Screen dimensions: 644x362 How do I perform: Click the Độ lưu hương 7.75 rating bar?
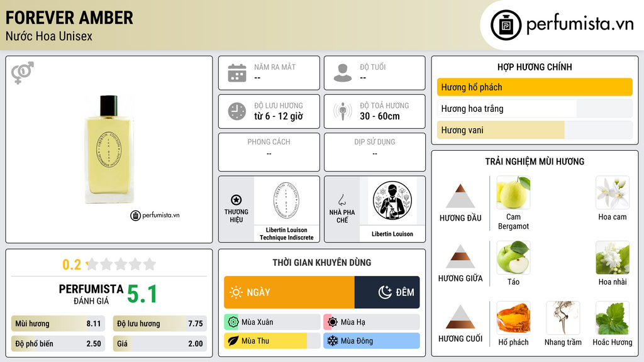[160, 324]
